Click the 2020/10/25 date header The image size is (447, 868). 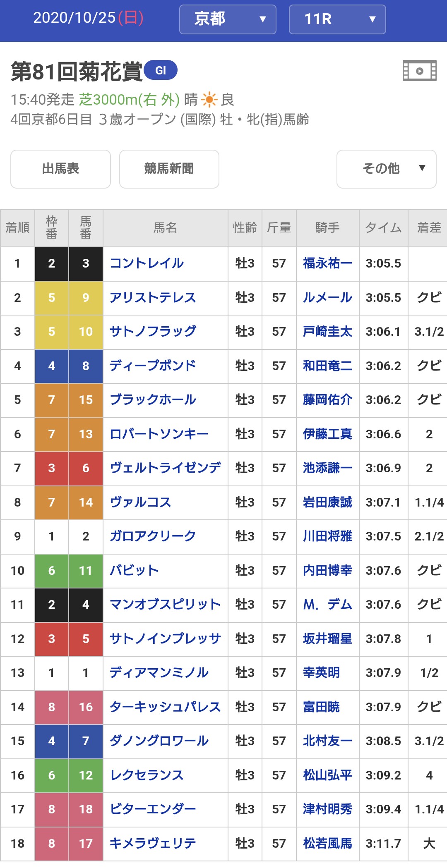(x=88, y=18)
